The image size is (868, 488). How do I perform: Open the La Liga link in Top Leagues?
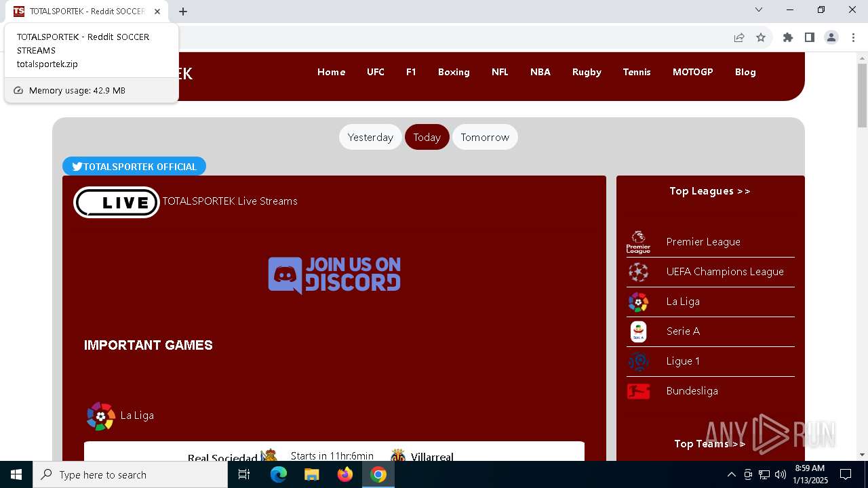click(683, 302)
